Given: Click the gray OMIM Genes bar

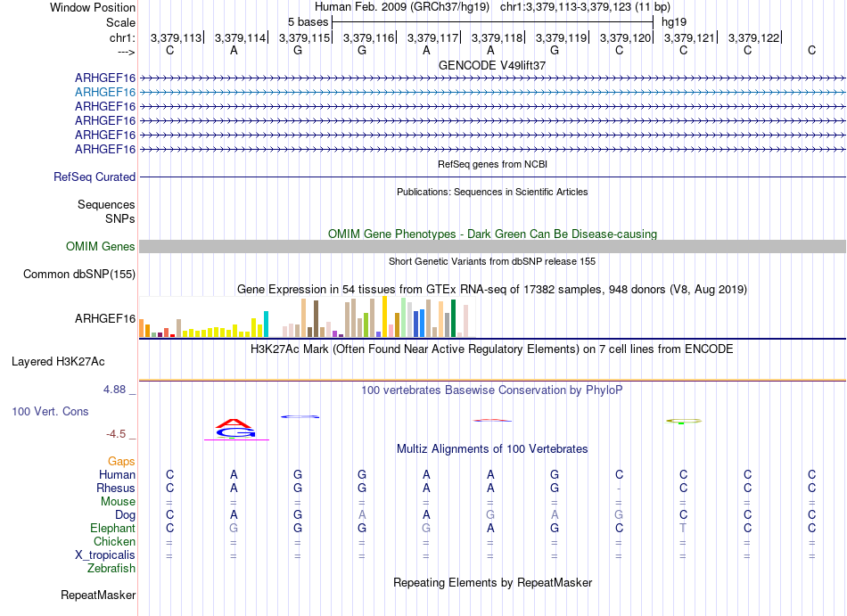Looking at the screenshot, I should [492, 247].
